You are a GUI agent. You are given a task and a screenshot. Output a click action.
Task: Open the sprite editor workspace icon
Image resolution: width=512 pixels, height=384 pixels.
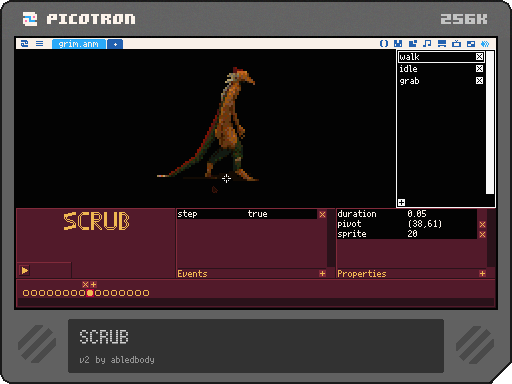coord(398,44)
